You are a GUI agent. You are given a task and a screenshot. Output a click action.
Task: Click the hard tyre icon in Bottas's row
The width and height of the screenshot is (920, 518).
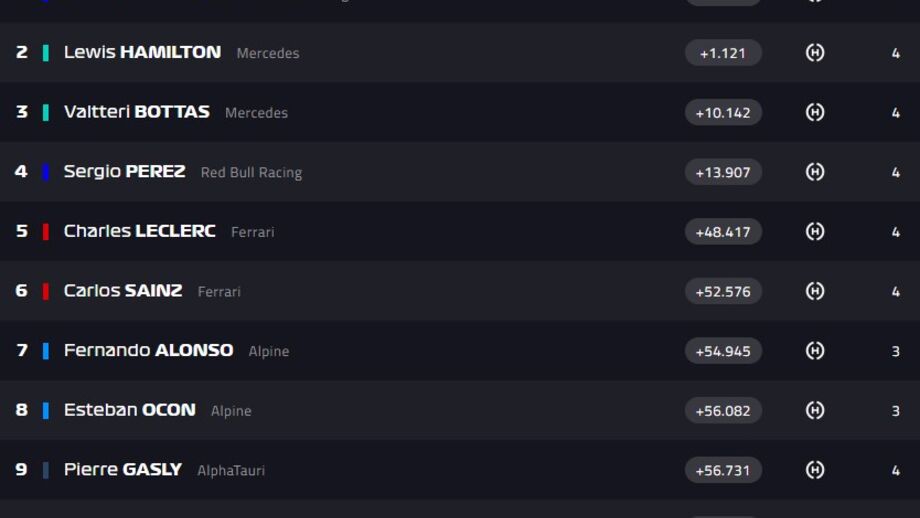click(x=814, y=112)
